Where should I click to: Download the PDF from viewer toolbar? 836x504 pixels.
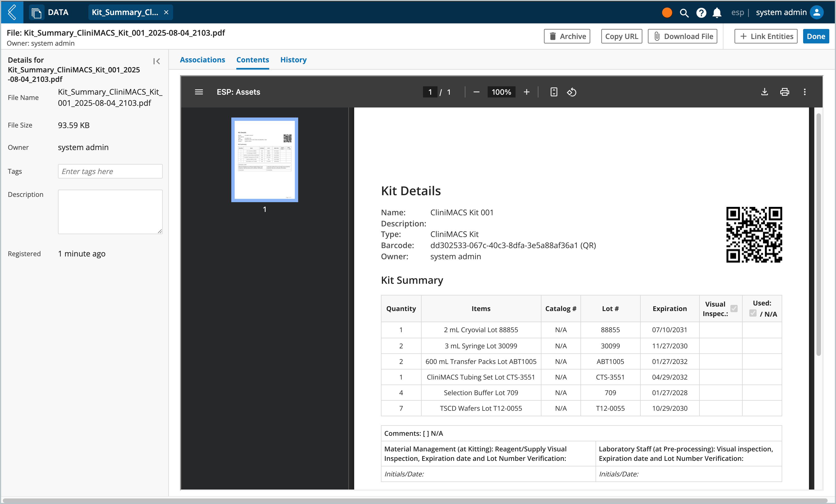764,92
